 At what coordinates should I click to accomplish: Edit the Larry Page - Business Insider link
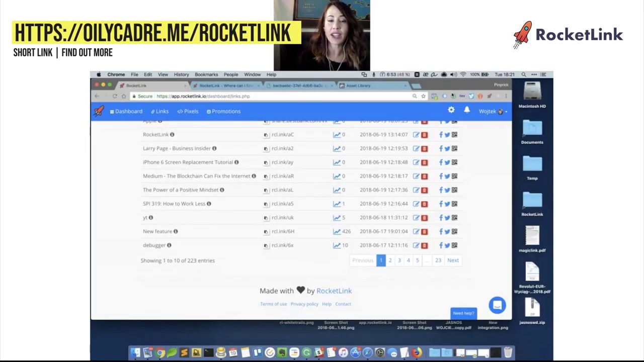(416, 148)
